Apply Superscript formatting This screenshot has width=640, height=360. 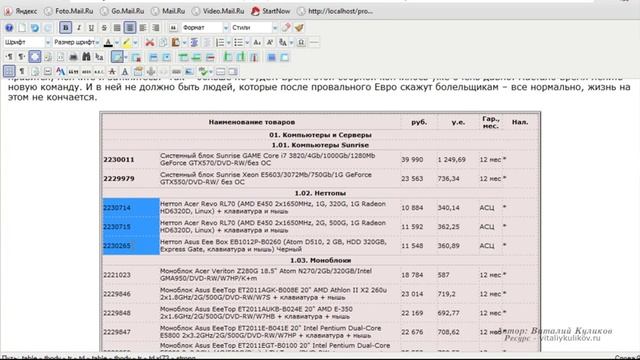(270, 42)
